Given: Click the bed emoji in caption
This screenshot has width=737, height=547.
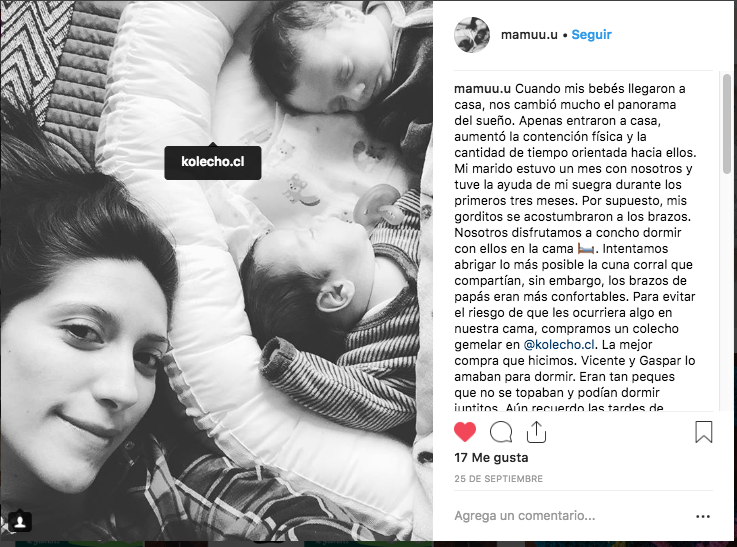Looking at the screenshot, I should pos(586,249).
